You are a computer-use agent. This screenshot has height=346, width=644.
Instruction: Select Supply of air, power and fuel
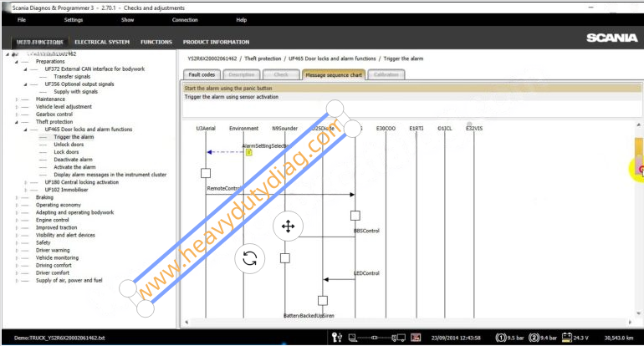(x=69, y=280)
